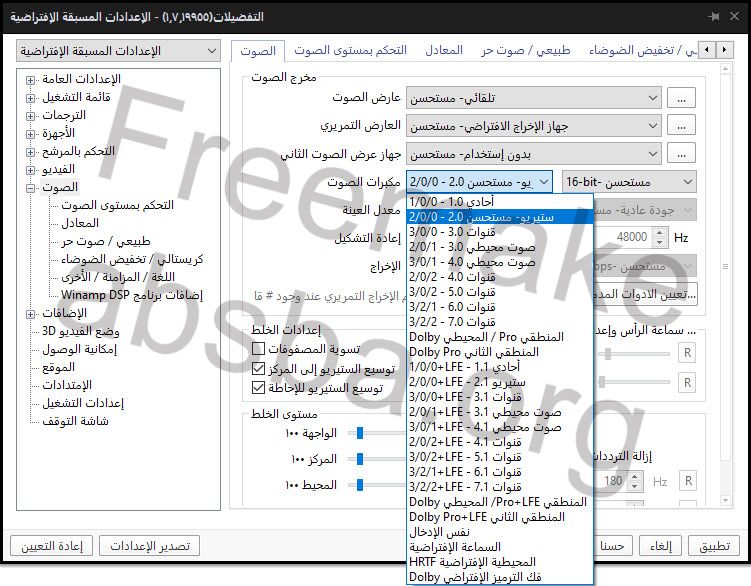Image resolution: width=751 pixels, height=586 pixels.
Task: Select 3/0/0 - 3.0 قنوات option
Action: [500, 232]
